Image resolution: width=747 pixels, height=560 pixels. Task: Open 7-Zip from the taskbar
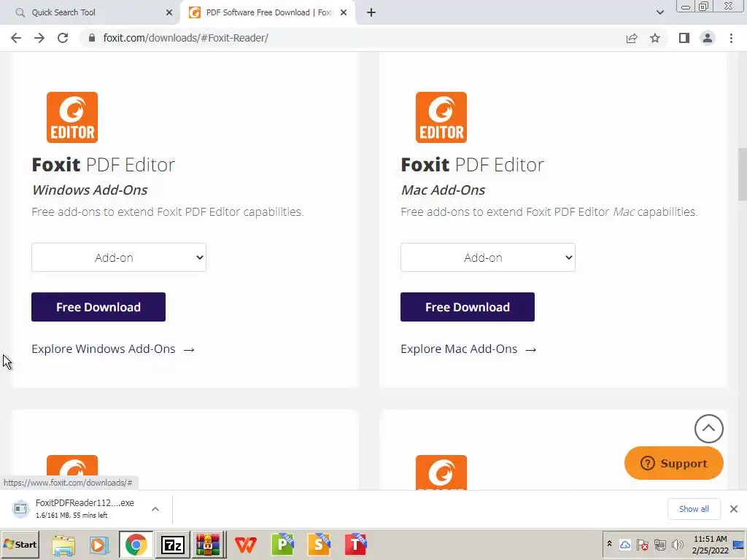(173, 545)
